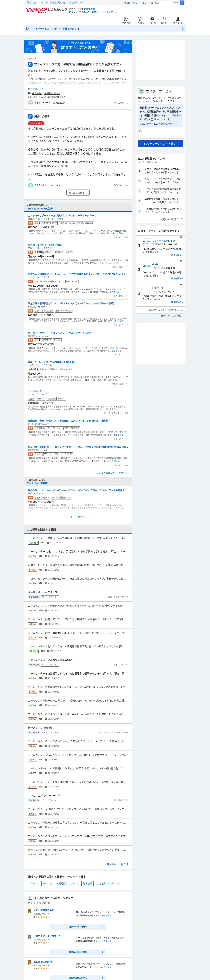Click chevron on offer service banner
This screenshot has height=980, width=210.
[183, 29]
